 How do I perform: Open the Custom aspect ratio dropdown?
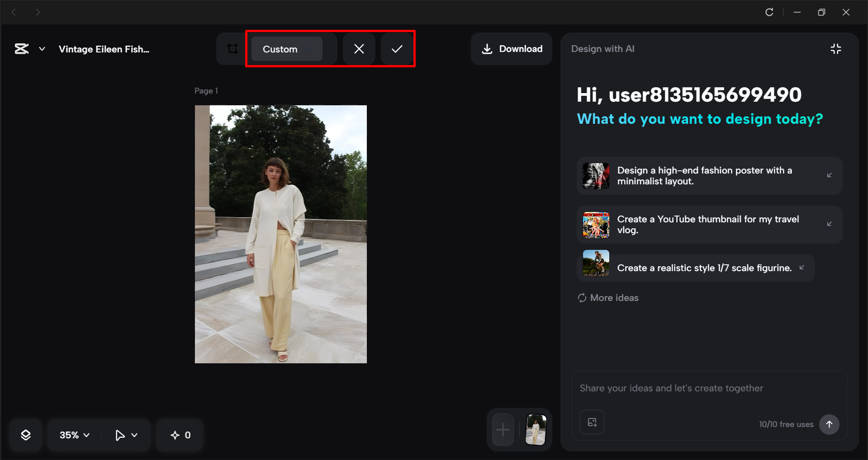click(286, 49)
